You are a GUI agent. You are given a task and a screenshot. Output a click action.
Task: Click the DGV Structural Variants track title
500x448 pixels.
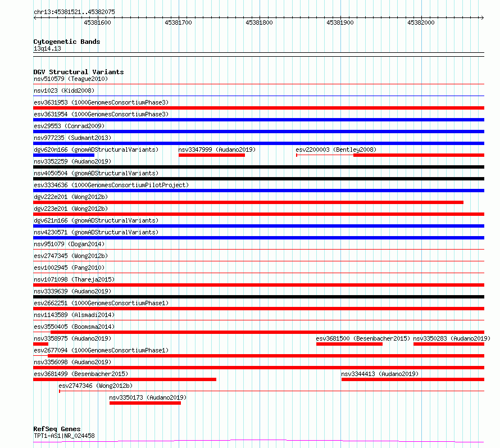pos(79,72)
